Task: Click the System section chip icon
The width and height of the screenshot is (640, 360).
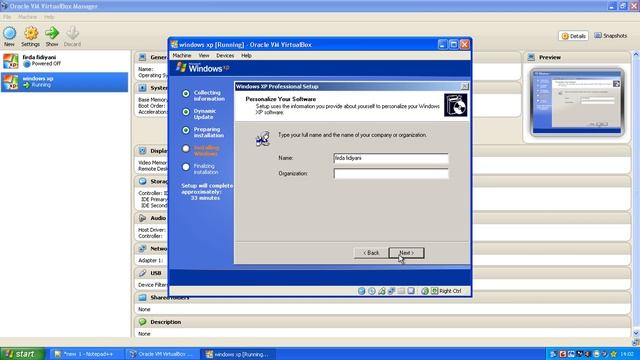Action: tap(142, 88)
